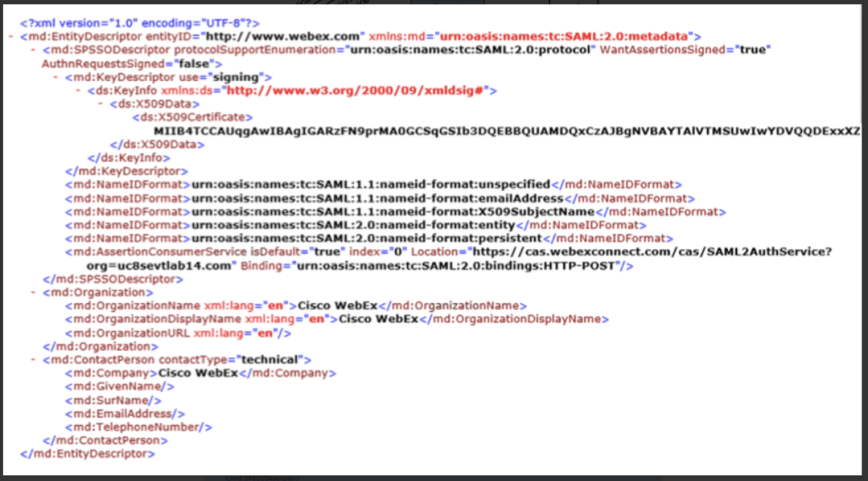
Task: Click the md:GivenName element
Action: click(120, 386)
